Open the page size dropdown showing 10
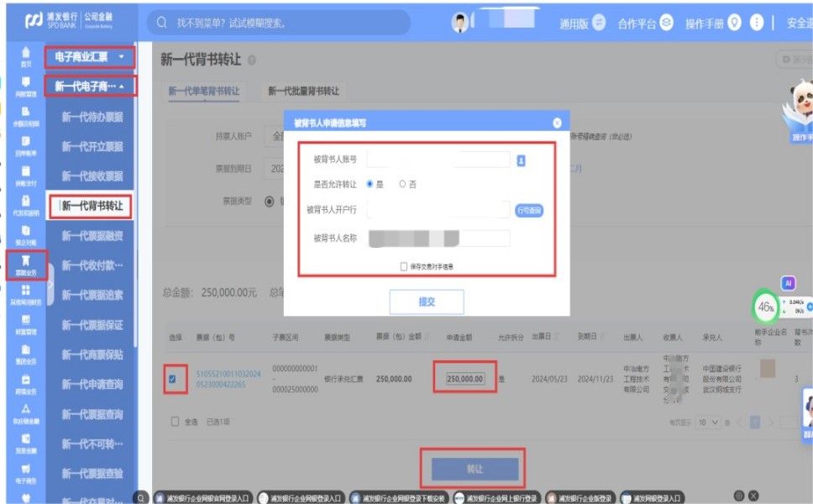 pos(709,422)
